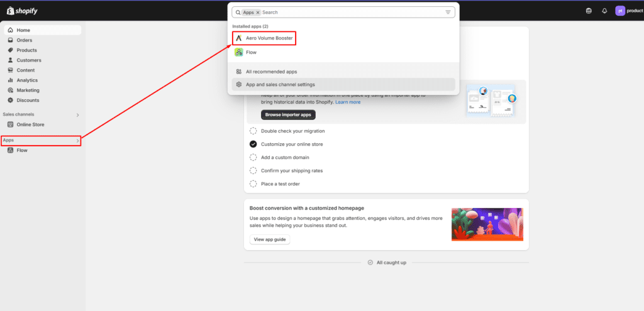Click the importer apps illustration
Image resolution: width=644 pixels, height=311 pixels.
[x=491, y=101]
